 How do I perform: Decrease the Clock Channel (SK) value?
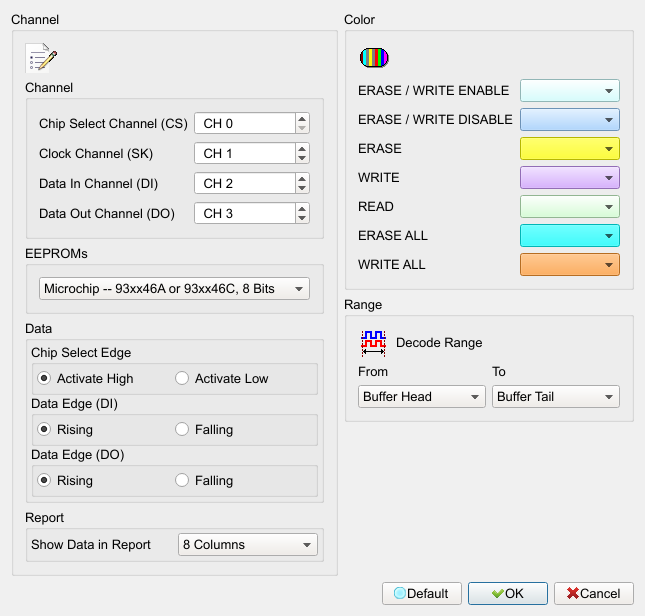[302, 158]
